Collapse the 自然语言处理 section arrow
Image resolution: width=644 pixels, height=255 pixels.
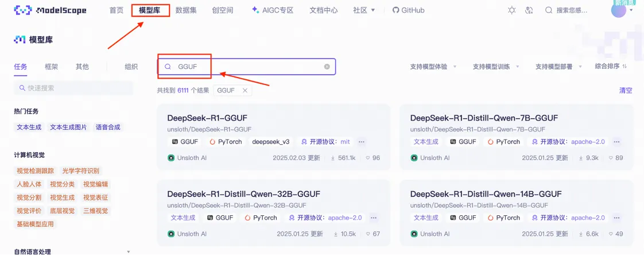pos(129,252)
